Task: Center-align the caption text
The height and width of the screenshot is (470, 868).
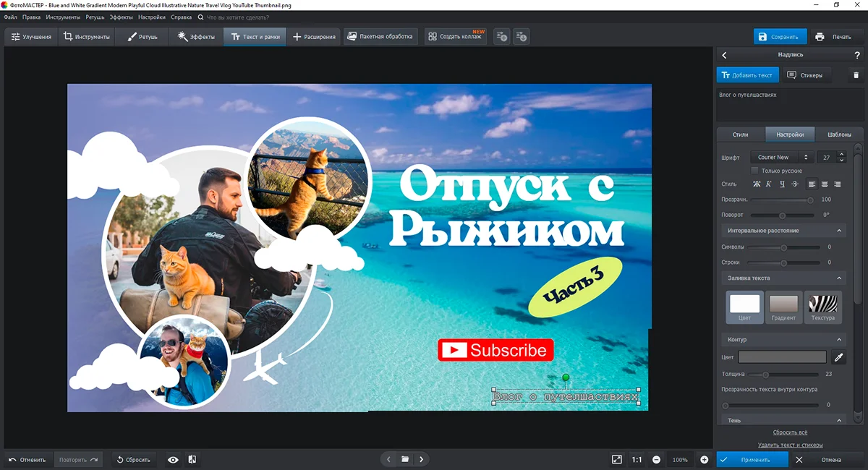Action: 825,184
